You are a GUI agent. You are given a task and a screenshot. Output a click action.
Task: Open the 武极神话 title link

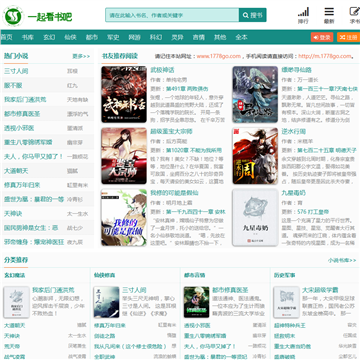tap(162, 70)
